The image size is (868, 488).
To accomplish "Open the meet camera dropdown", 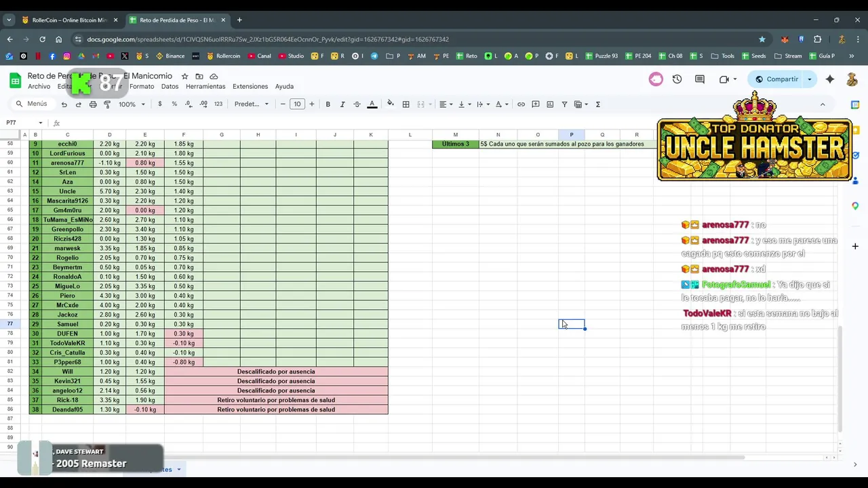I will coord(728,79).
